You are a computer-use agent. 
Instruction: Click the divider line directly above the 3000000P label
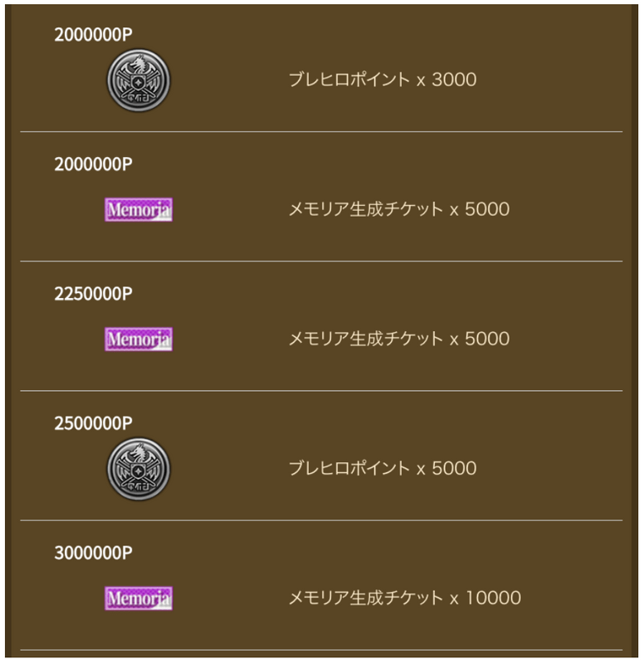coord(321,520)
